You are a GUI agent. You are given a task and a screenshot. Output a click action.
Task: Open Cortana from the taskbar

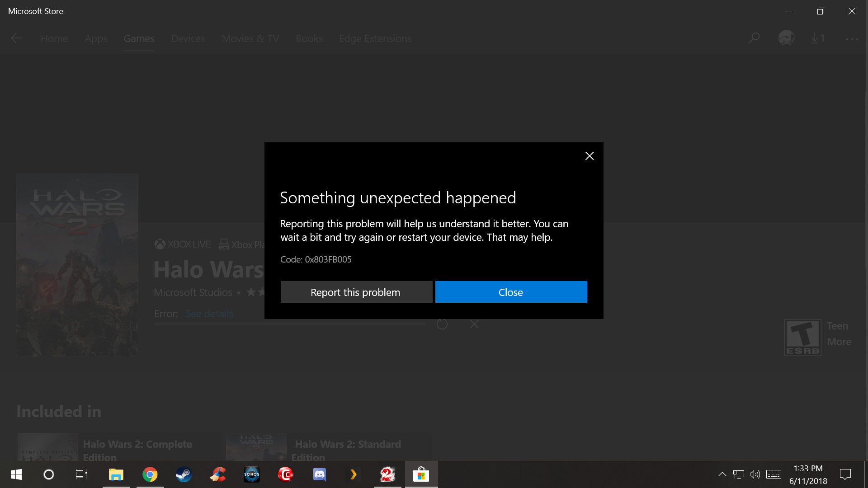48,474
